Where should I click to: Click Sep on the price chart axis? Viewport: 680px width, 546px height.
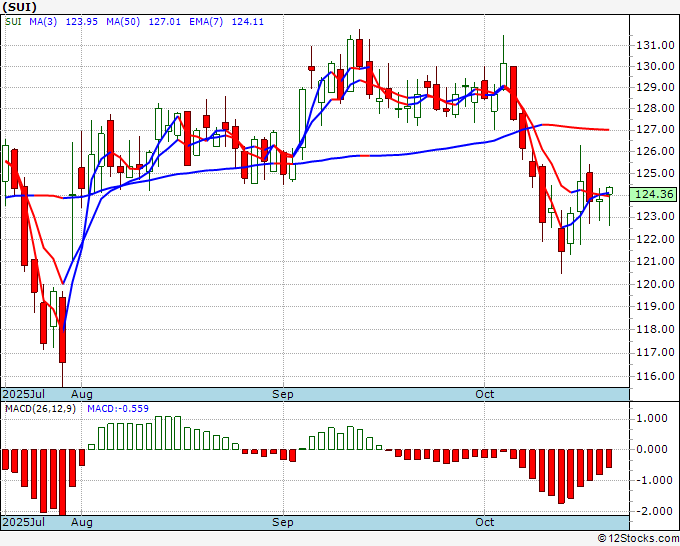point(283,394)
